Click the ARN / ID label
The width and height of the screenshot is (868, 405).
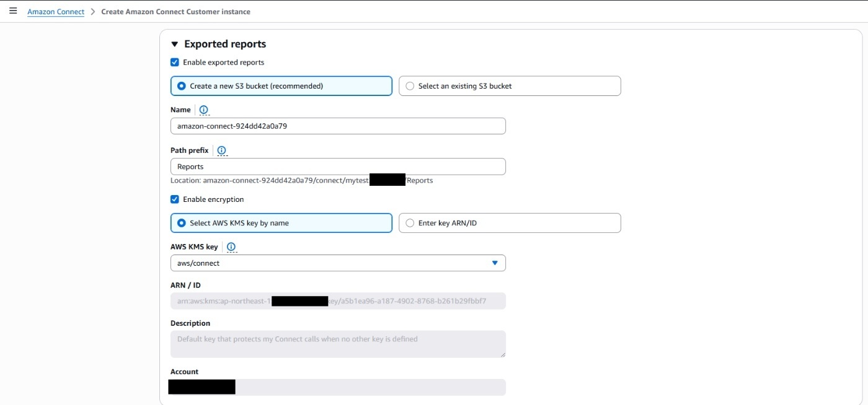(x=185, y=285)
